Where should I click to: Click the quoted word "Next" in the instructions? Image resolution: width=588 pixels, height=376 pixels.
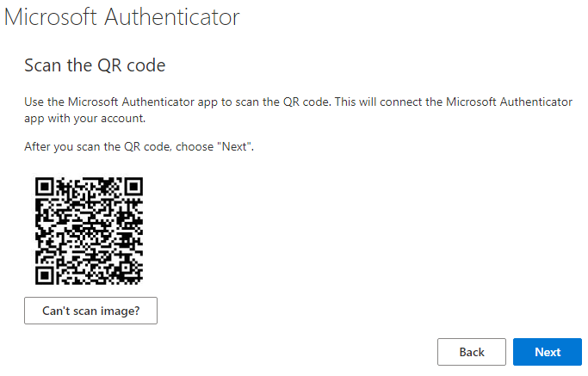(x=234, y=147)
